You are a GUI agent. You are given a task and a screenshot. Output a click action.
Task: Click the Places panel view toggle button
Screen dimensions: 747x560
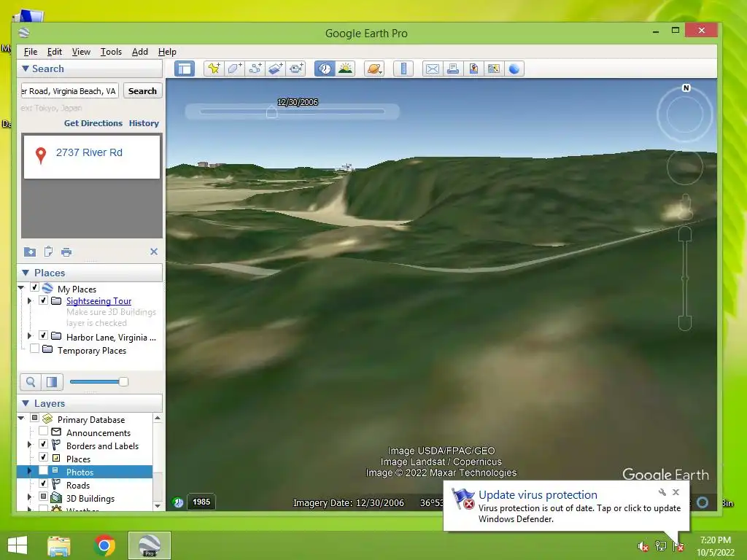(52, 382)
